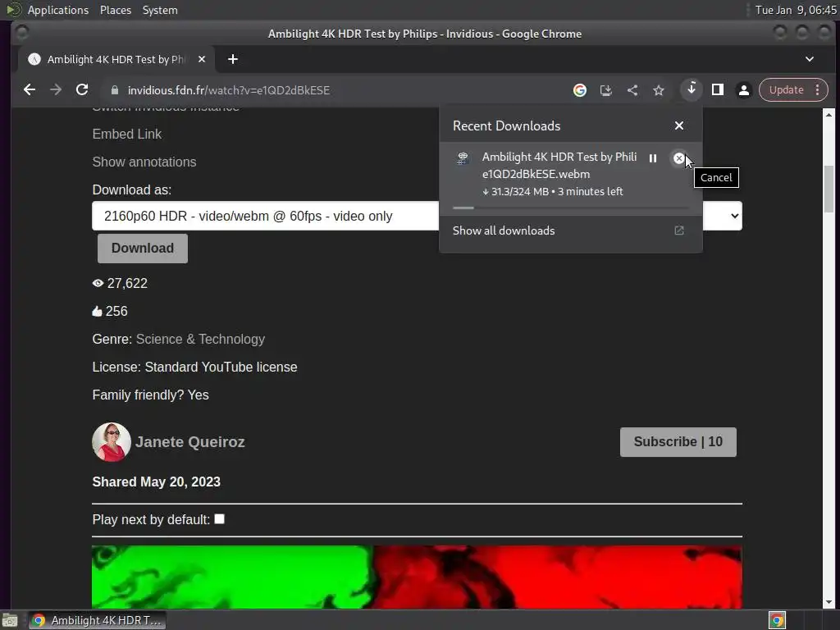The height and width of the screenshot is (630, 840).
Task: Open the Janete Queiroz channel name link
Action: 190,442
